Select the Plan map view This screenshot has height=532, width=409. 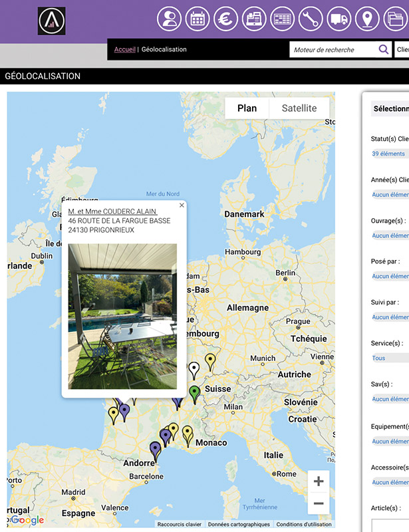pos(247,108)
